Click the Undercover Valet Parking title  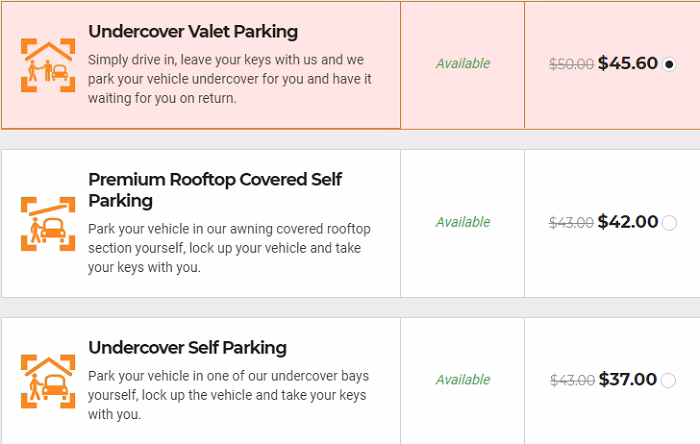click(x=193, y=32)
